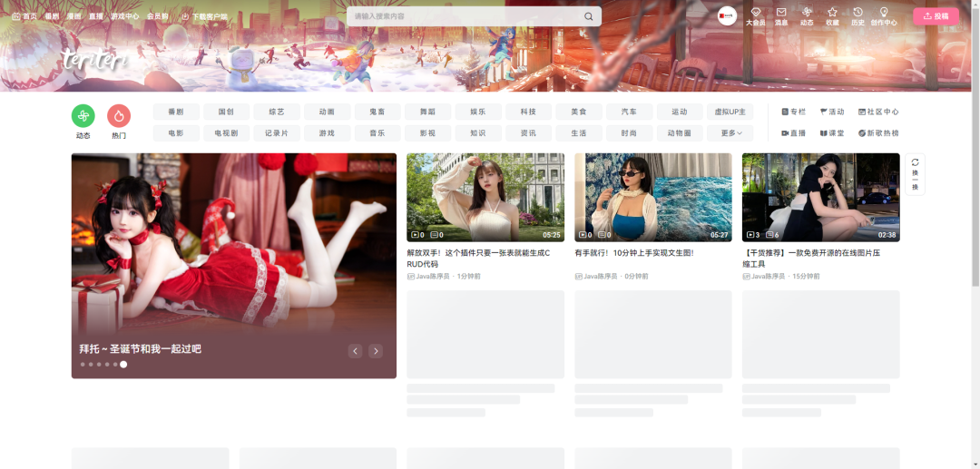Click the 收藏 star icon in header
980x469 pixels.
click(832, 13)
